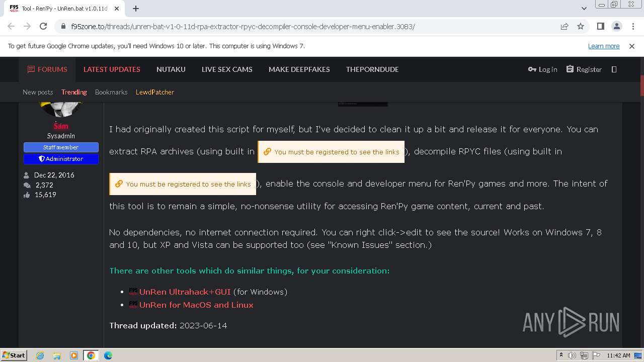Open the Chrome profile avatar
This screenshot has height=362, width=644.
616,26
